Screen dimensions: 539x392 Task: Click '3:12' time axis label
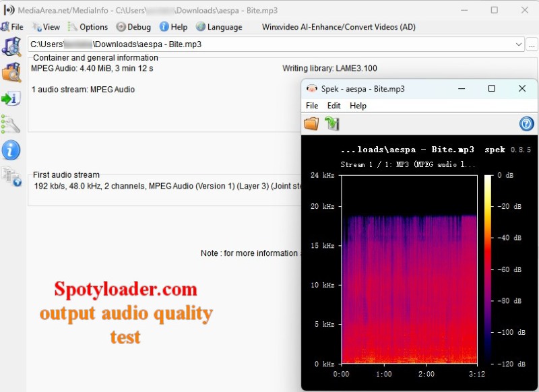pyautogui.click(x=477, y=374)
